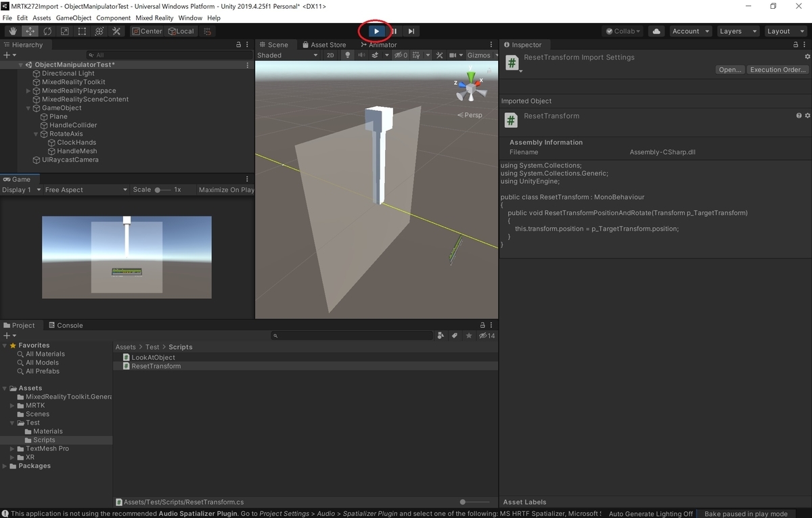This screenshot has width=812, height=518.
Task: Select the Rect tool
Action: click(82, 31)
